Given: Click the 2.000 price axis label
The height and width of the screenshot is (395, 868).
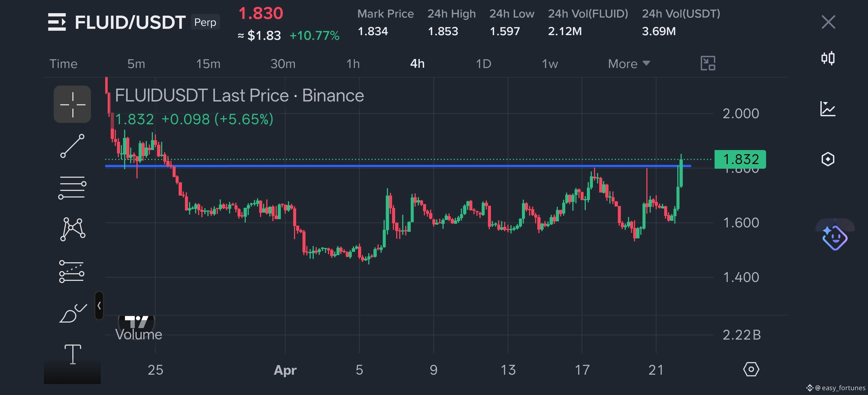Looking at the screenshot, I should [741, 114].
